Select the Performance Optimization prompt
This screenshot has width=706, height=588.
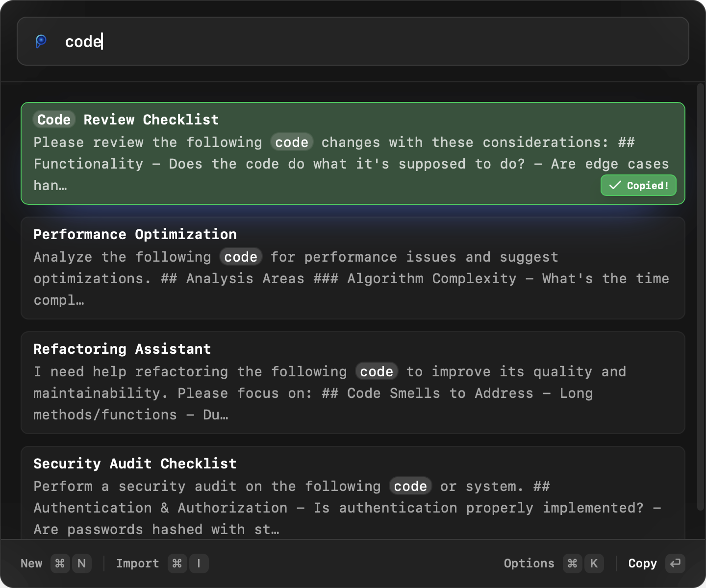click(x=353, y=267)
